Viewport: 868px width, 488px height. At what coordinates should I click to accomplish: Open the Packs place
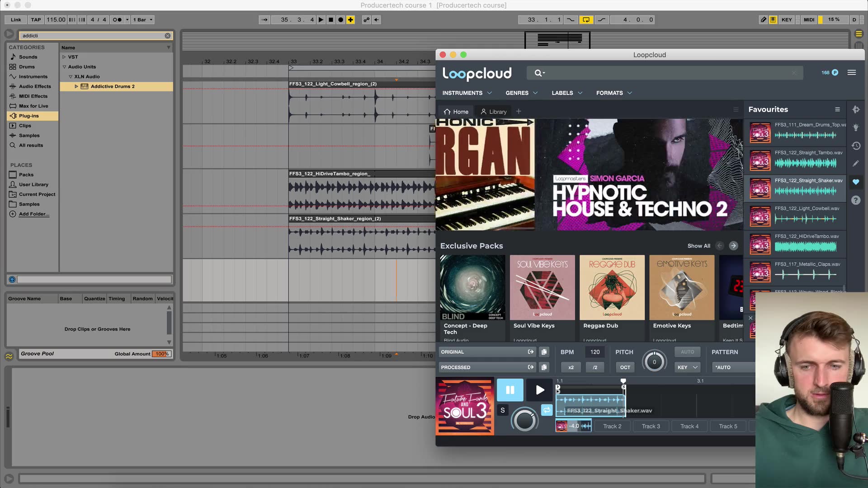[x=26, y=175]
